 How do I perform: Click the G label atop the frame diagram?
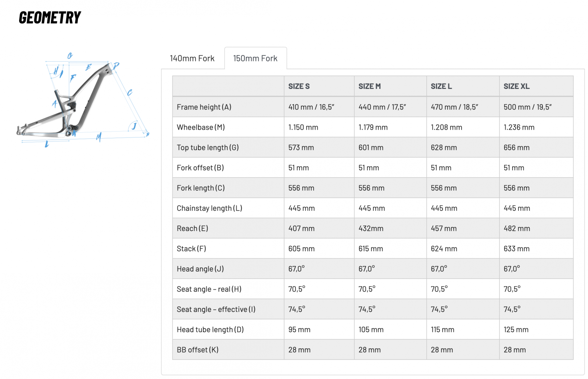(x=70, y=56)
